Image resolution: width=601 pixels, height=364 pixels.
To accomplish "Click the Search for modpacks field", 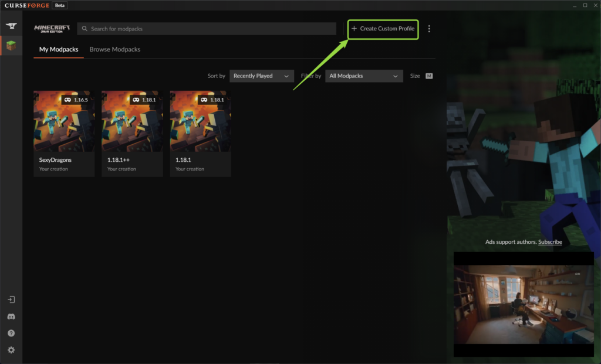I will (207, 29).
